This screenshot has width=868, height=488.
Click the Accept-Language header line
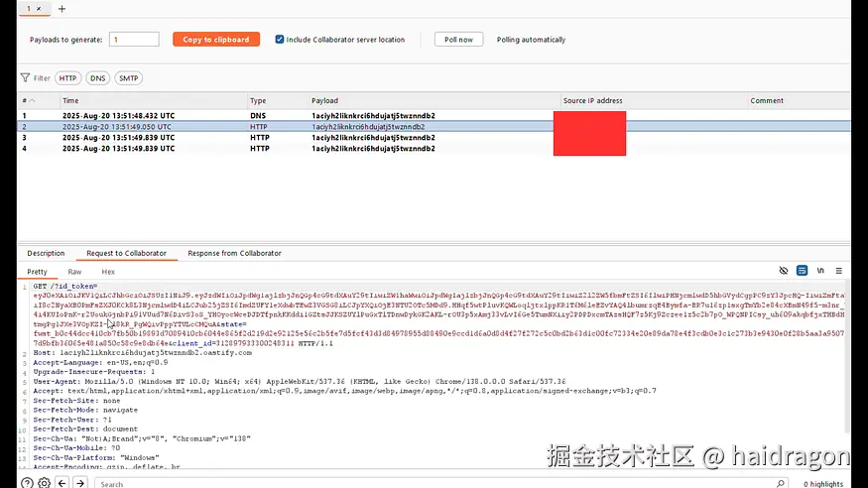tap(100, 362)
